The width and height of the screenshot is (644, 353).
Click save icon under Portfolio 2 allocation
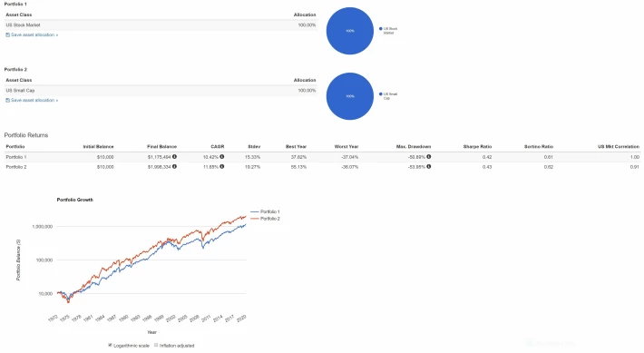click(7, 100)
